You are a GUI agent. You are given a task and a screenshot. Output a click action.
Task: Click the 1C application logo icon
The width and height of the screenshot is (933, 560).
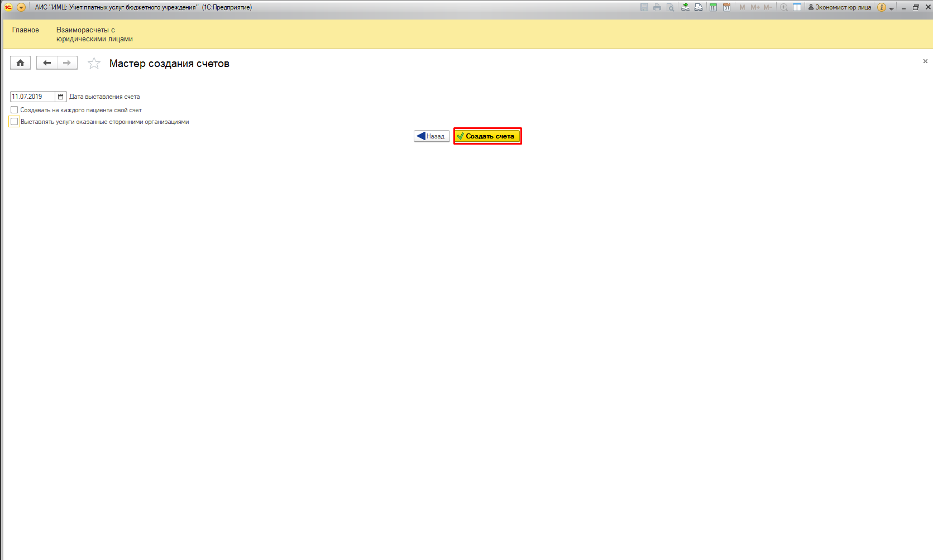point(8,7)
